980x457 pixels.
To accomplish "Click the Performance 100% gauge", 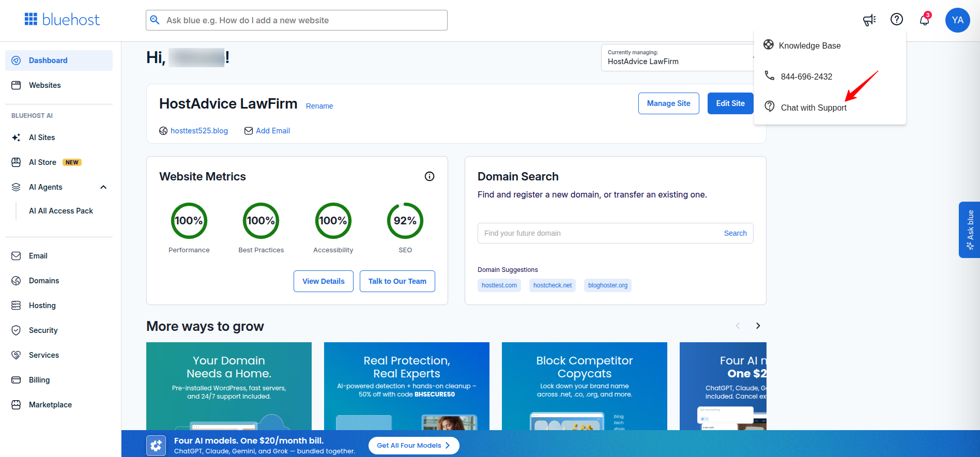I will click(x=189, y=221).
